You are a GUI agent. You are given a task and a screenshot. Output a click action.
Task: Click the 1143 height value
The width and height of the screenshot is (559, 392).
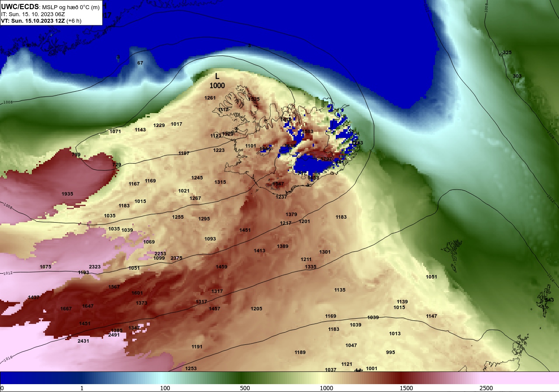(140, 130)
